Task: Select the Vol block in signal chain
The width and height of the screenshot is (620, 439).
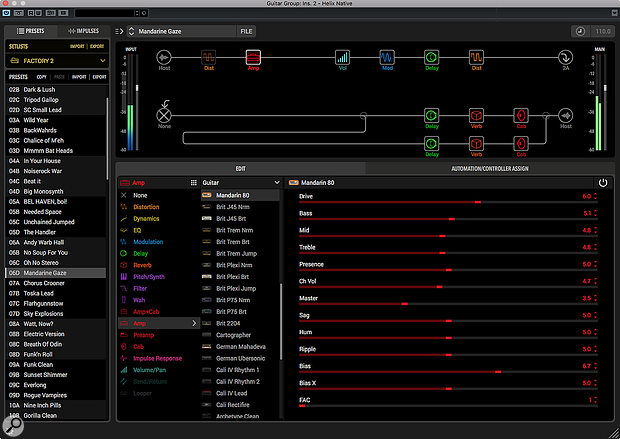Action: click(342, 58)
